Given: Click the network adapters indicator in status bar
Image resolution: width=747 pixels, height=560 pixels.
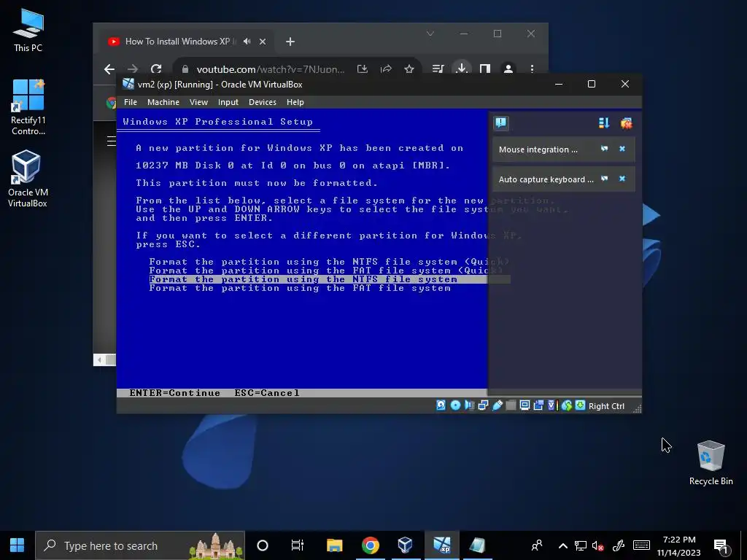Looking at the screenshot, I should pyautogui.click(x=483, y=405).
